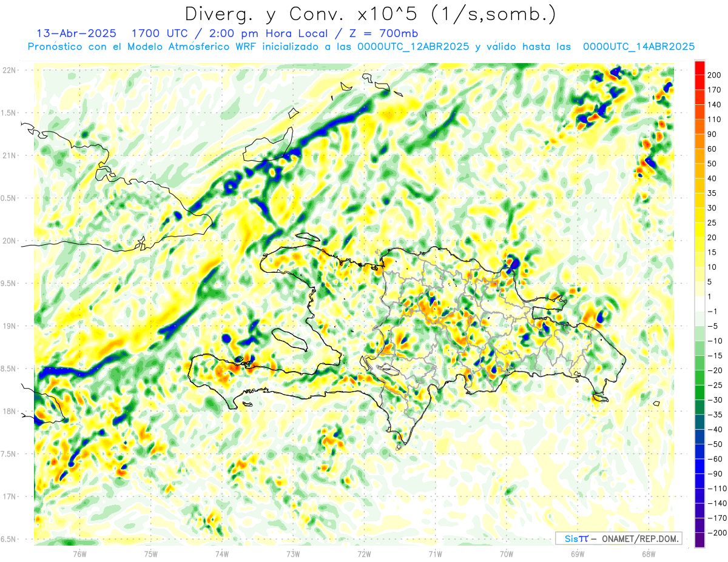
Task: Click the colorbar label '90'
Action: (713, 134)
